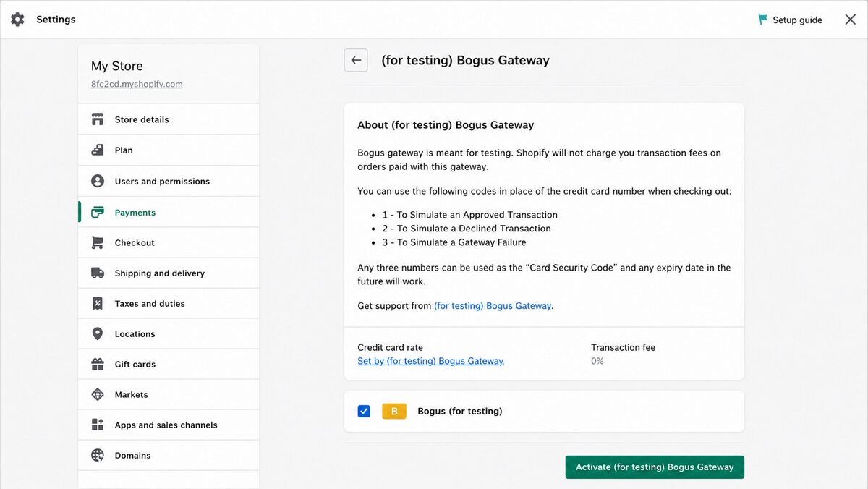Image resolution: width=868 pixels, height=489 pixels.
Task: Navigate to Gift cards settings
Action: (x=169, y=365)
